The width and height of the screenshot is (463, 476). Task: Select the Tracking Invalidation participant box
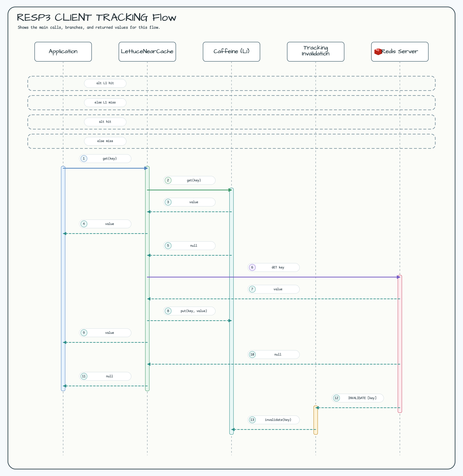315,51
